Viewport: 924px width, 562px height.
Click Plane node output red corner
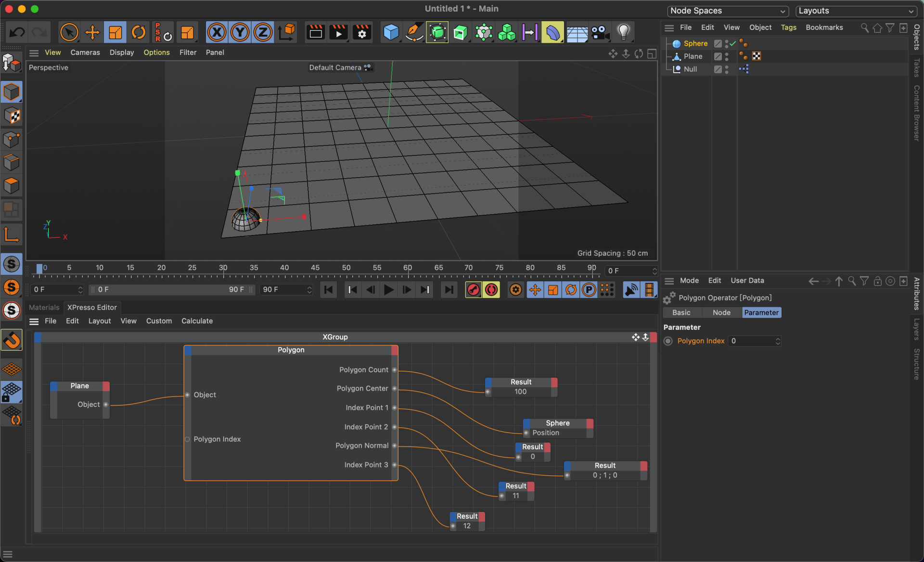106,386
